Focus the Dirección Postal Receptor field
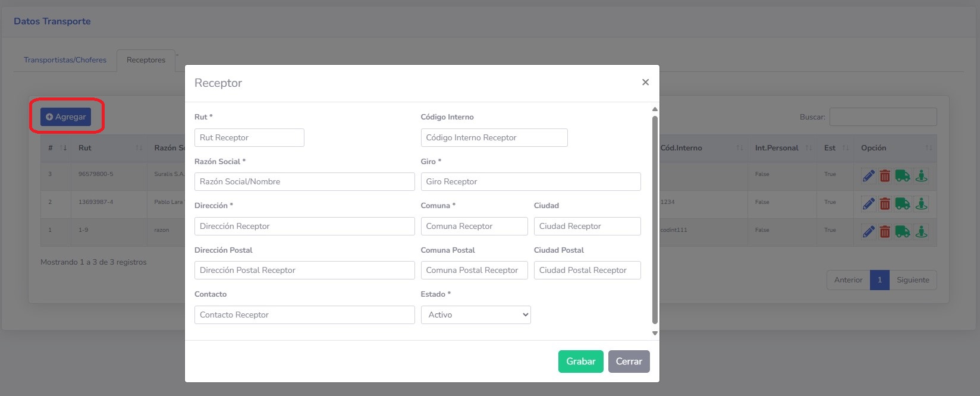 (304, 270)
